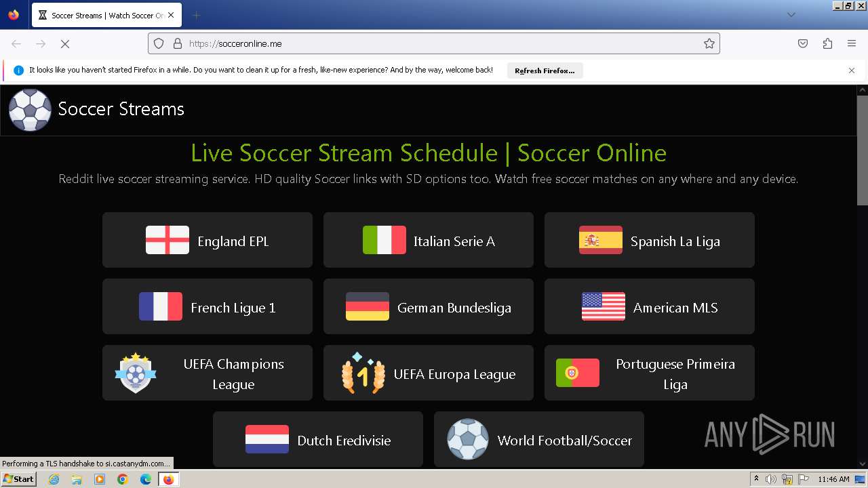Open Save to Pocket icon
The width and height of the screenshot is (868, 488).
[x=803, y=43]
